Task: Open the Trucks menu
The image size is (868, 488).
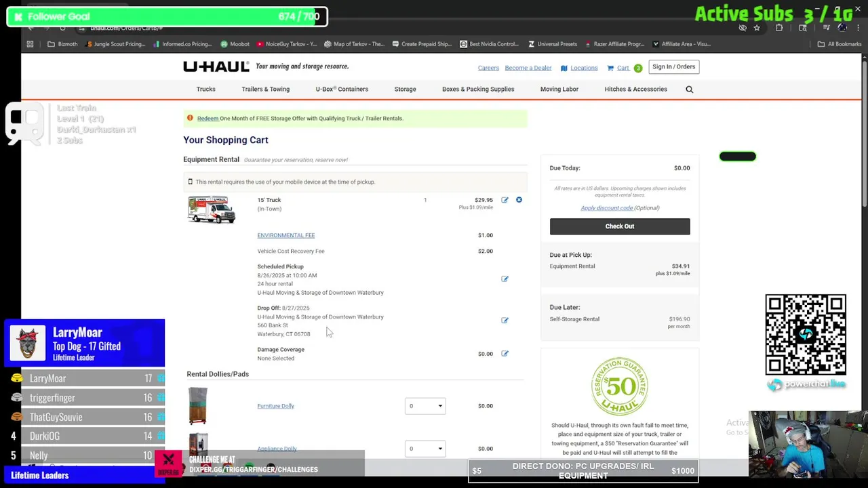Action: [x=205, y=89]
